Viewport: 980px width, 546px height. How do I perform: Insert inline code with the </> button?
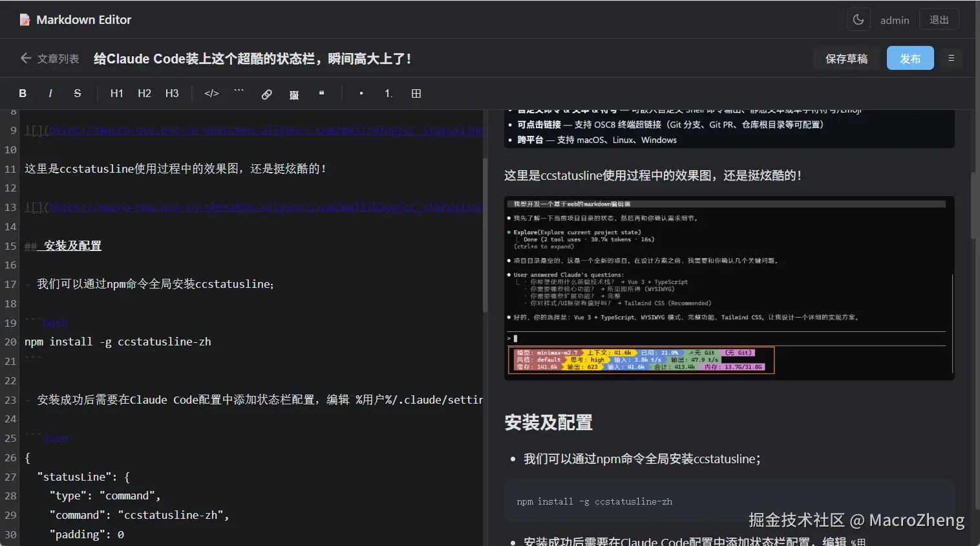coord(211,93)
